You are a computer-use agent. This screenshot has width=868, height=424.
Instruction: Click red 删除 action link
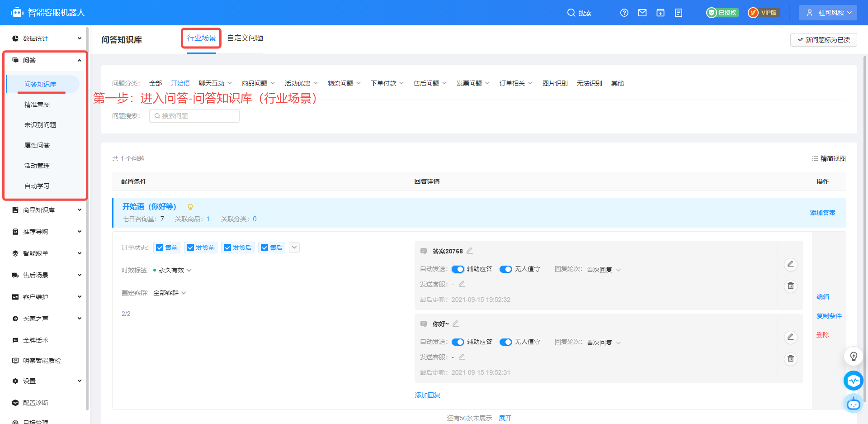[823, 335]
